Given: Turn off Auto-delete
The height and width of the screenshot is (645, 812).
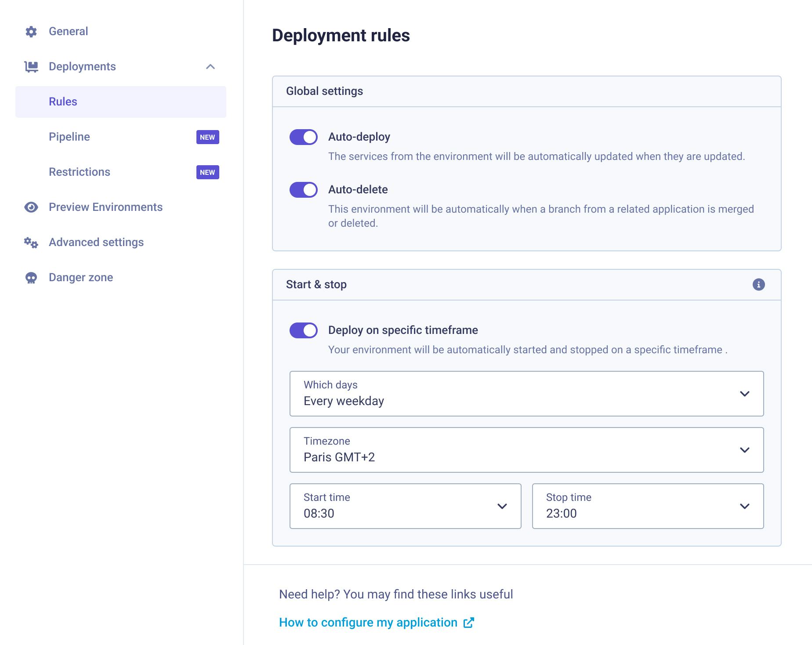Looking at the screenshot, I should pyautogui.click(x=303, y=189).
